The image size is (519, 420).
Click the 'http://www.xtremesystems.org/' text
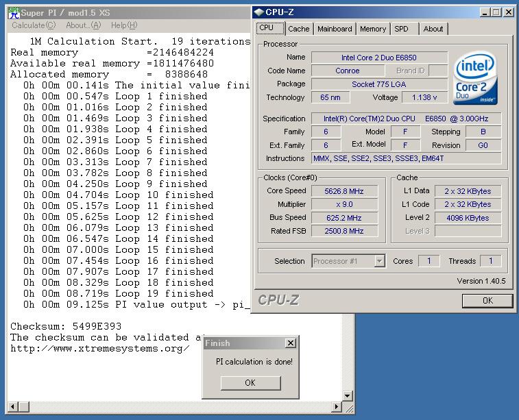point(100,349)
